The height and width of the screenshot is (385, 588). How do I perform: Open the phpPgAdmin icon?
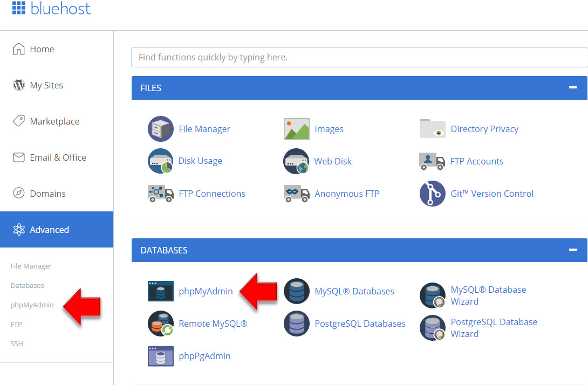point(161,356)
